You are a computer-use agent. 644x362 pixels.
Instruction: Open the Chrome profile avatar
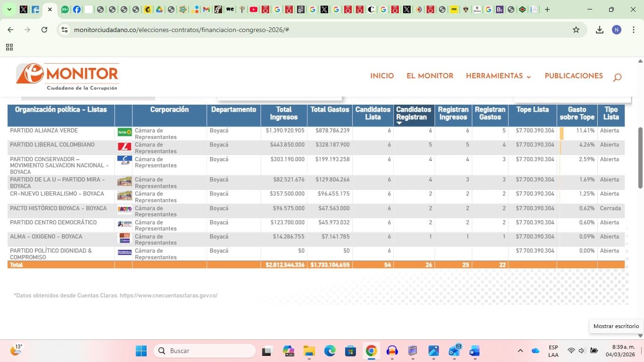pyautogui.click(x=617, y=30)
